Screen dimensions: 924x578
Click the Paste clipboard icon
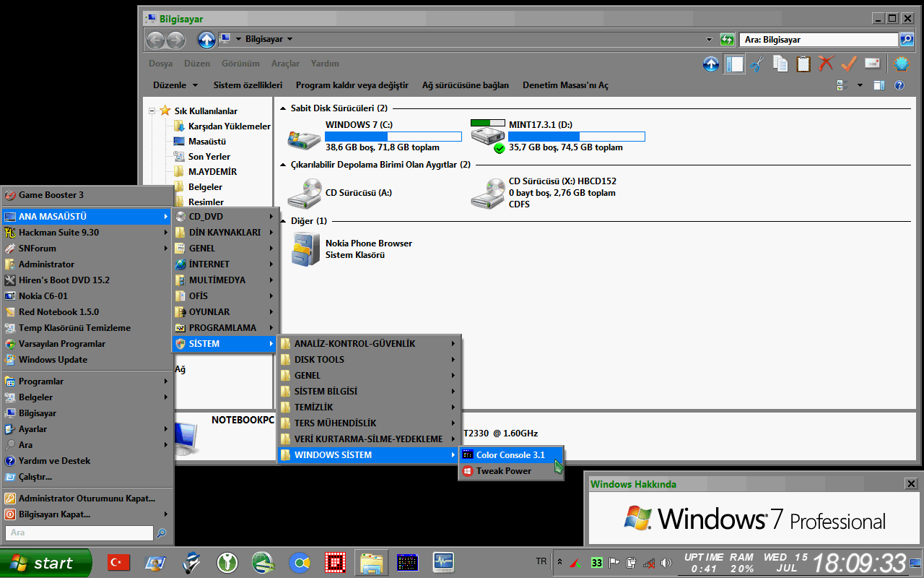point(803,64)
